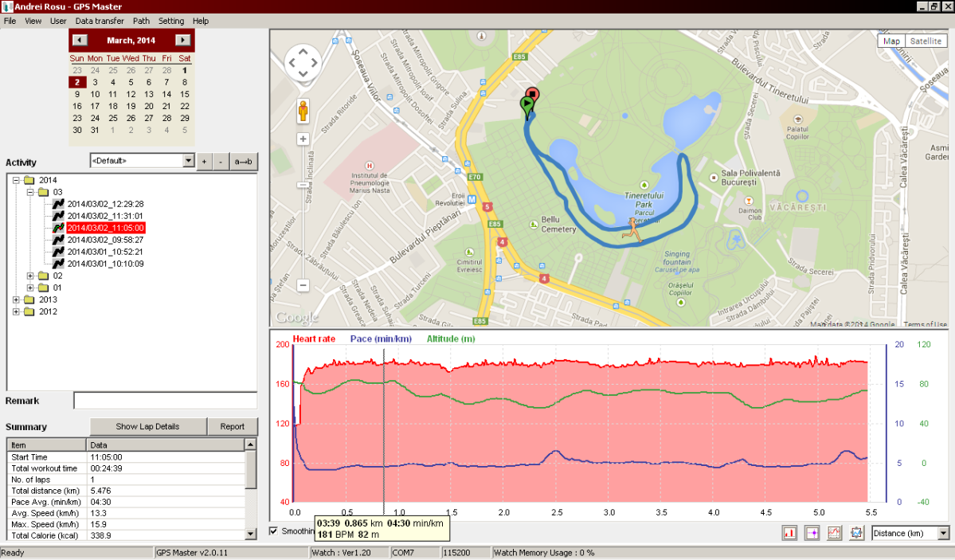Click the Report button
955x560 pixels.
click(233, 426)
